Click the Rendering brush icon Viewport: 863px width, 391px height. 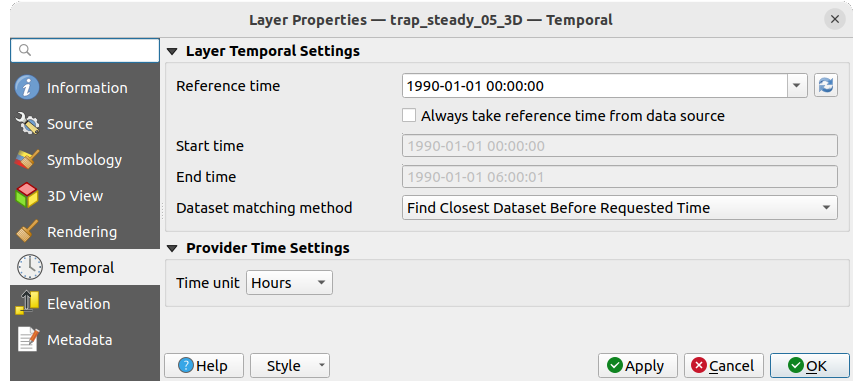[27, 232]
